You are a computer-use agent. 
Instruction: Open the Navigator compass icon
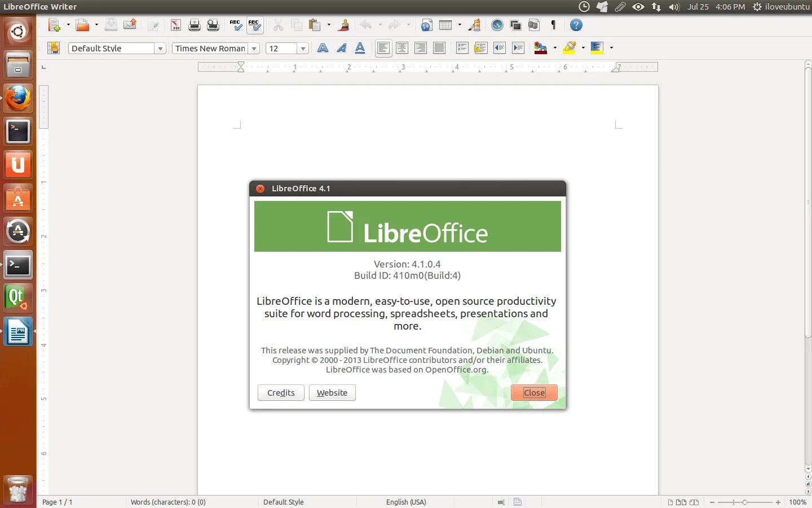tap(497, 25)
